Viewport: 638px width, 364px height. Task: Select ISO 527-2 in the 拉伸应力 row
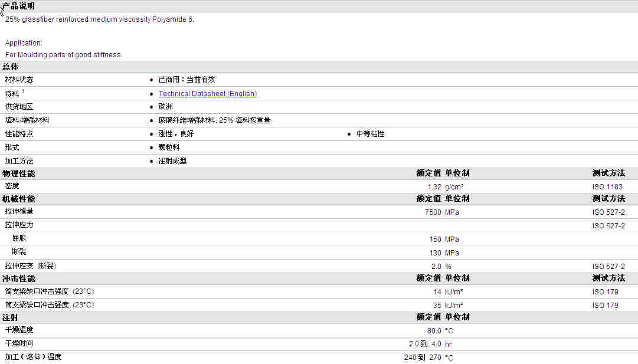point(608,226)
